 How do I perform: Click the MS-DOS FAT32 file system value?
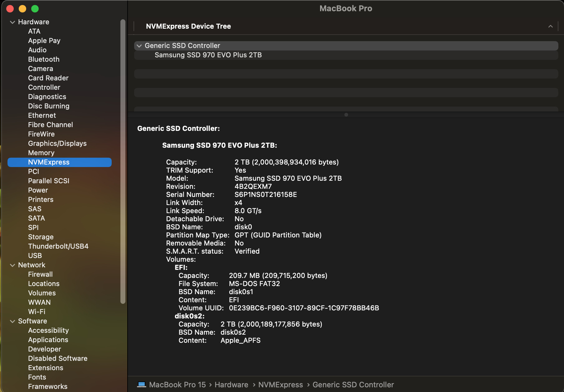click(x=255, y=284)
